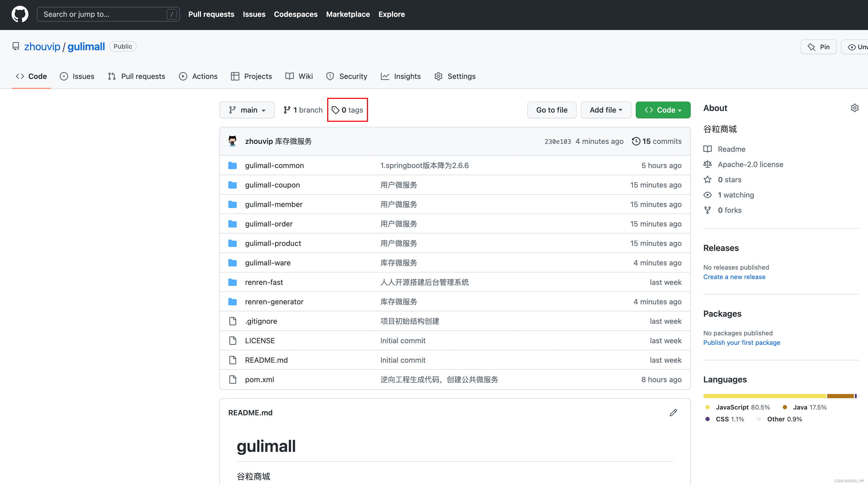868x485 pixels.
Task: Click Create a new release link
Action: [734, 277]
